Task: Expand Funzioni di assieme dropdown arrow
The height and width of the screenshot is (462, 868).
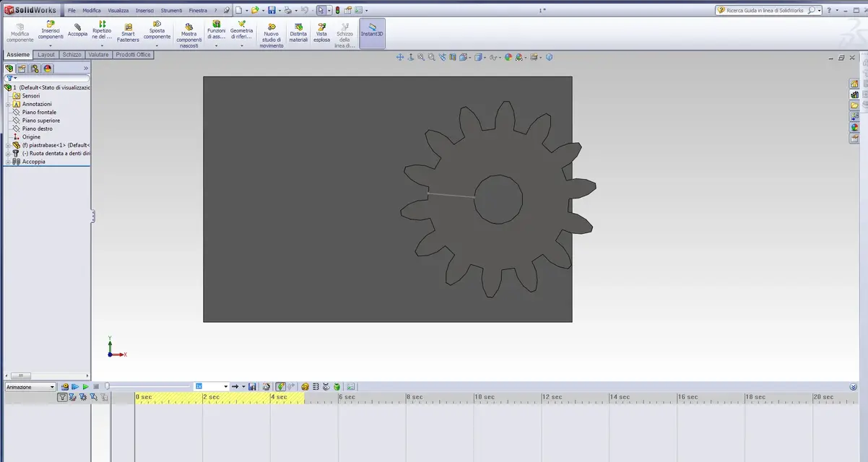Action: pyautogui.click(x=216, y=45)
